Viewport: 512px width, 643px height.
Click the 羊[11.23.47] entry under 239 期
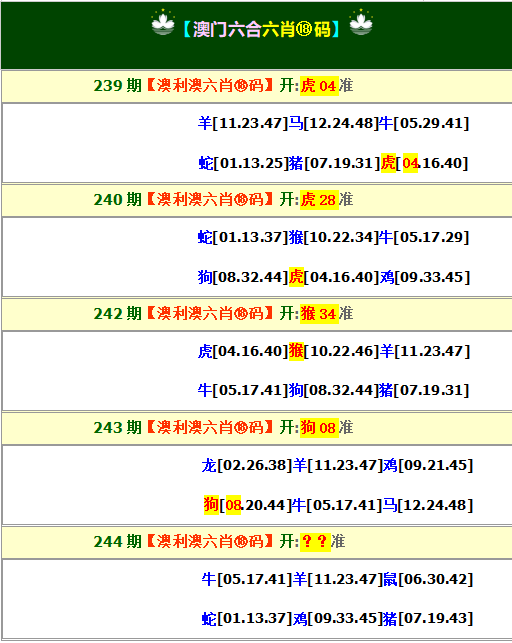(243, 123)
